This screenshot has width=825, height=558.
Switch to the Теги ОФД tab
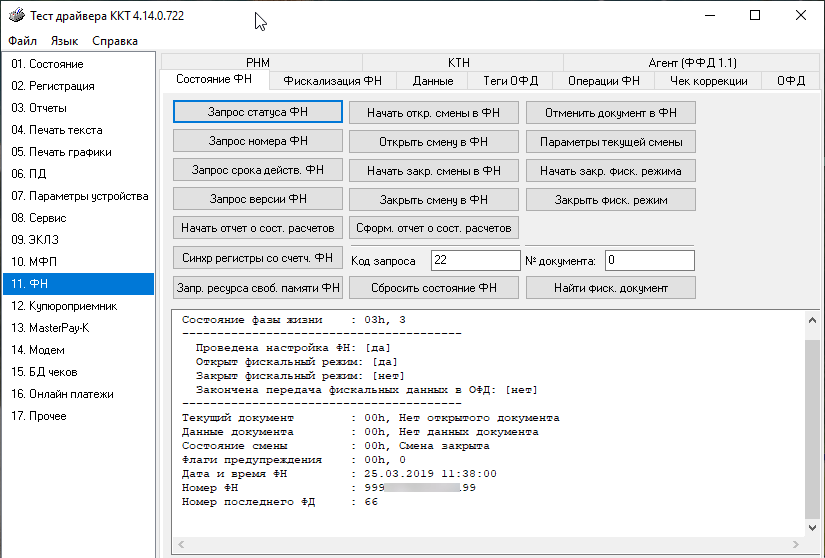click(509, 81)
